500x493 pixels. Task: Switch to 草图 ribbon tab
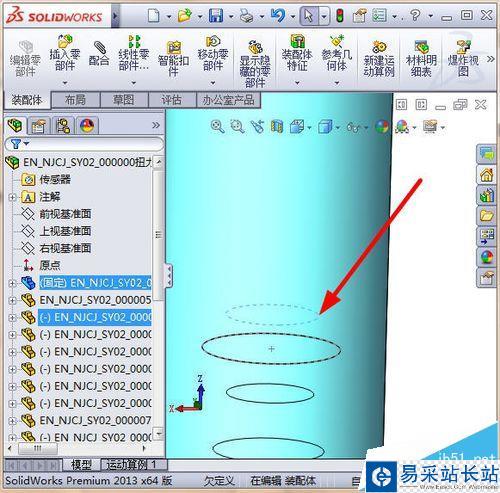[124, 100]
